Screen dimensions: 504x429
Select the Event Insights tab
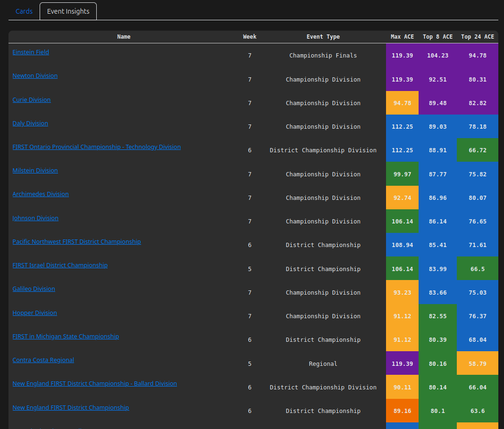68,11
